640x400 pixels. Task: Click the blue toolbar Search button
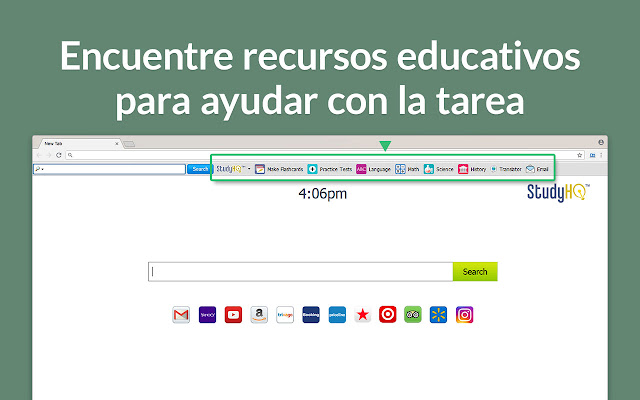[200, 169]
